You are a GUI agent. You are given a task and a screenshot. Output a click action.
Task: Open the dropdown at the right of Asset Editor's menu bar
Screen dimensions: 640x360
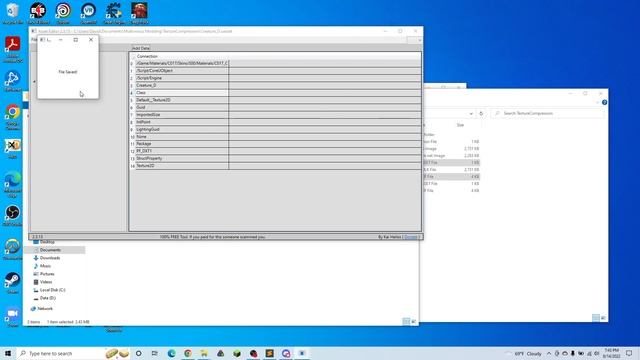pos(414,40)
